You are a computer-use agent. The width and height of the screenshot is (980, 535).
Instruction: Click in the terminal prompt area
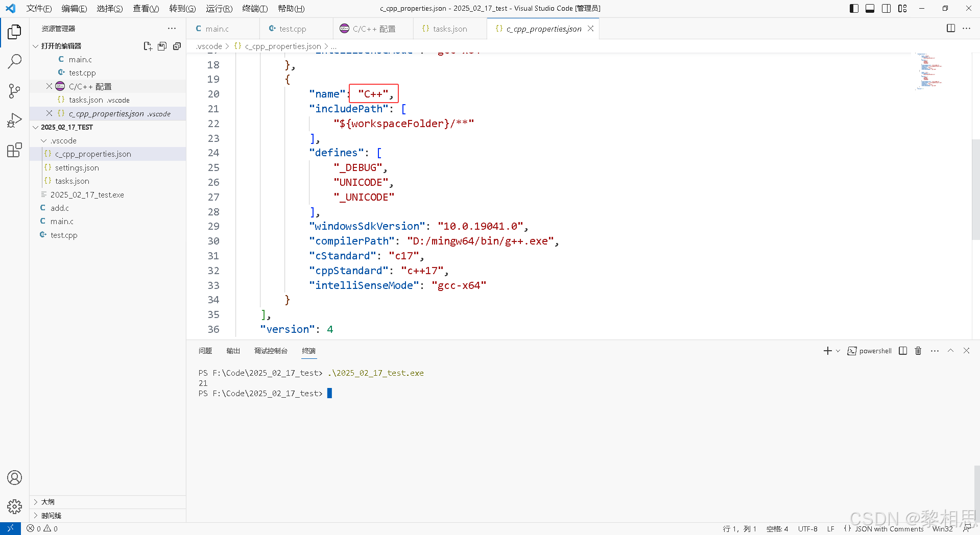tap(330, 393)
